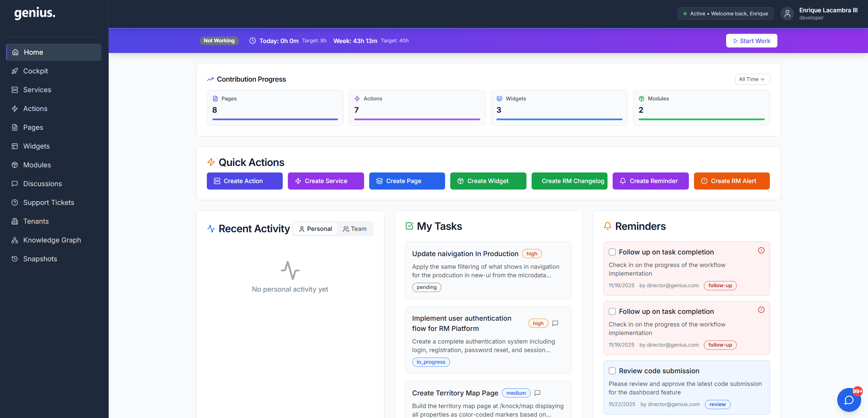Open comments on Create Territory Map Page task
The width and height of the screenshot is (868, 418).
pyautogui.click(x=537, y=393)
